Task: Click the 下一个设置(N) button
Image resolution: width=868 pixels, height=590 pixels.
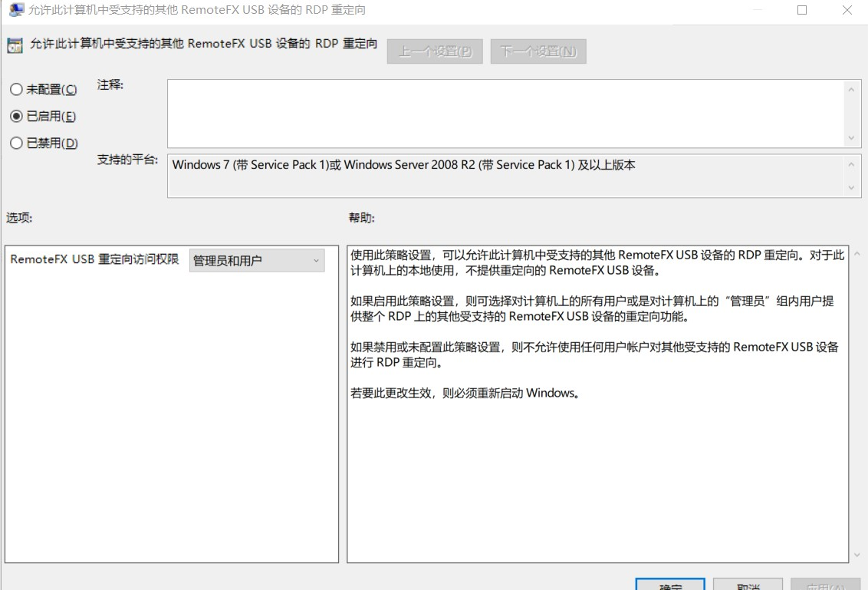Action: click(538, 51)
